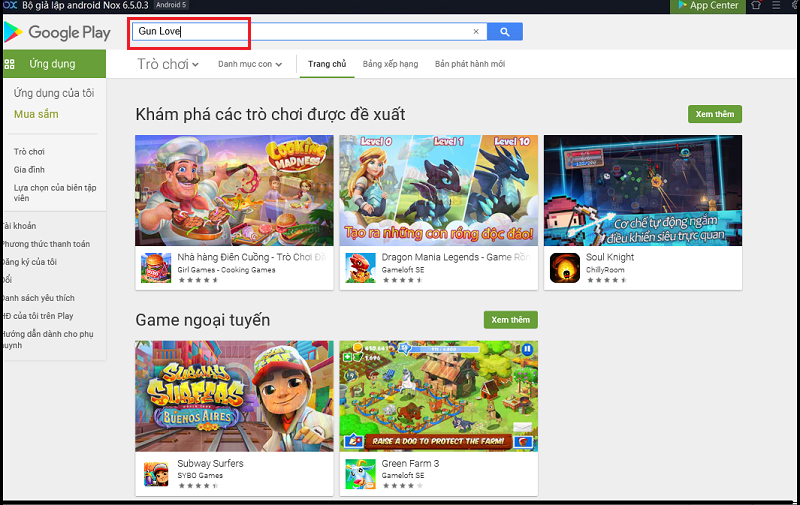Click the Android 5 version badge
This screenshot has width=800, height=505.
click(x=171, y=5)
